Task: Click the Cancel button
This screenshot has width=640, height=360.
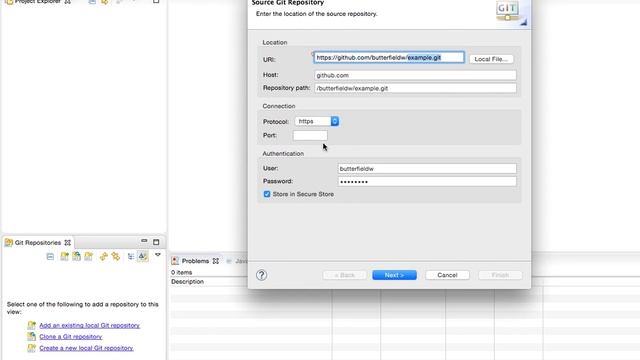Action: tap(447, 275)
